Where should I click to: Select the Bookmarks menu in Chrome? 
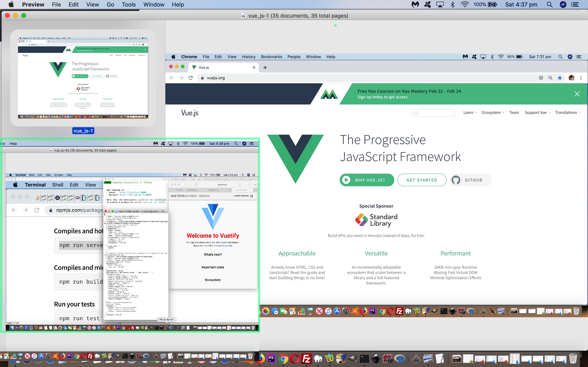coord(271,57)
